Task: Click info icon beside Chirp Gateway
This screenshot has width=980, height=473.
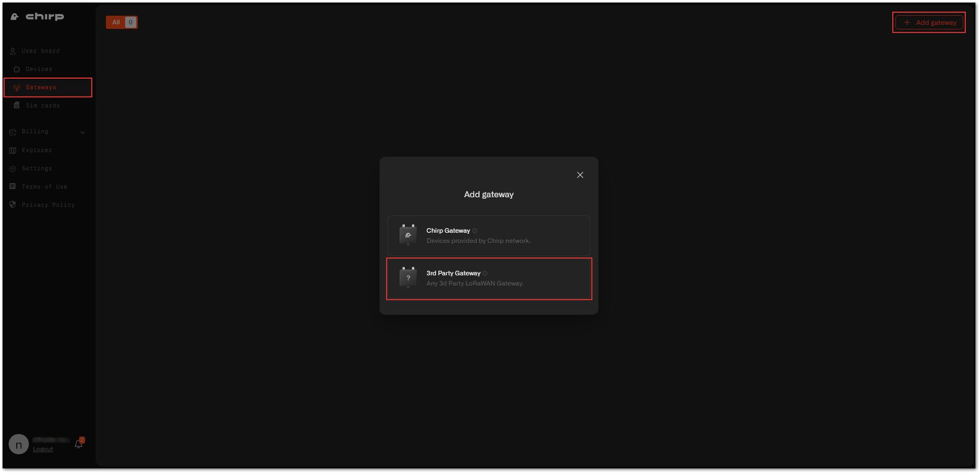Action: (475, 231)
